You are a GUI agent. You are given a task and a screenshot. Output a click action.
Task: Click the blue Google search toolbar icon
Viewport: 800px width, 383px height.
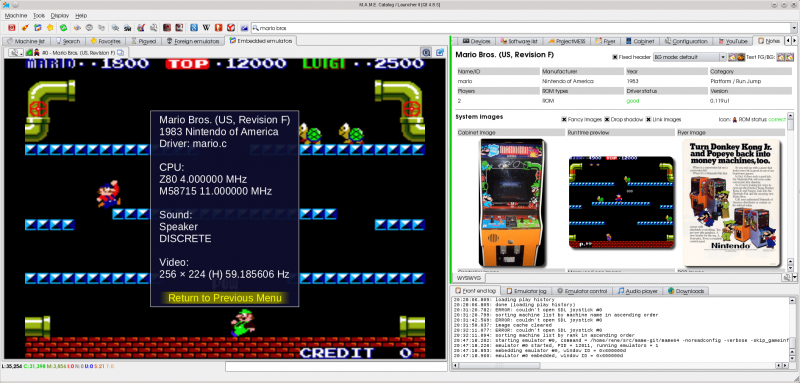[x=194, y=28]
